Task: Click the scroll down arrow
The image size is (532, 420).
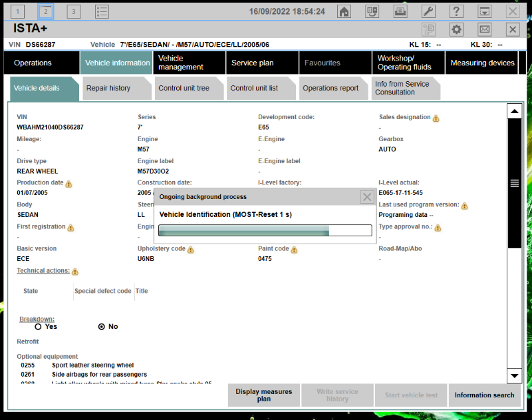Action: click(514, 376)
